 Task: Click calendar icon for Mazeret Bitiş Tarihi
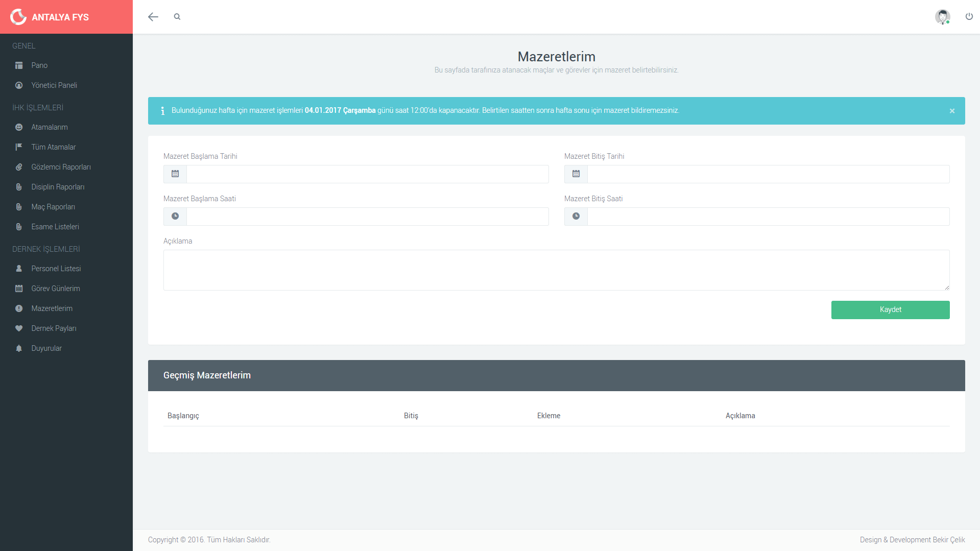576,174
